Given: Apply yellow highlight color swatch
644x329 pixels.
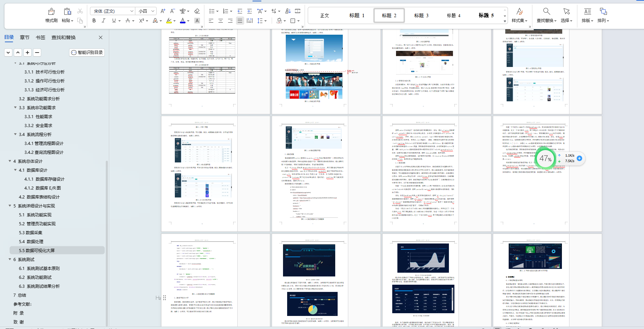Looking at the screenshot, I should click(169, 21).
